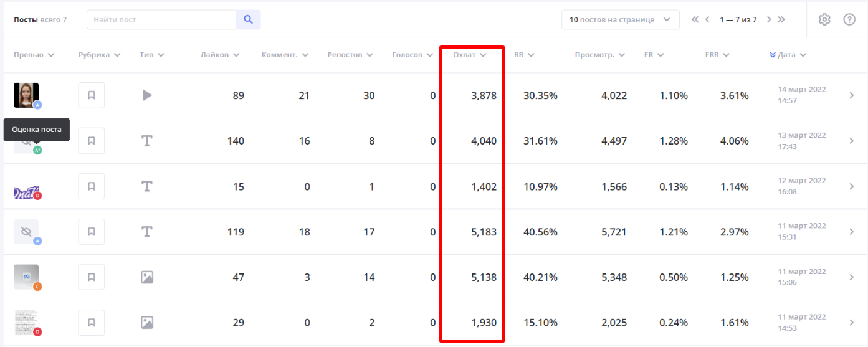Expand the 13 март 17:43 post row
This screenshot has height=347, width=868.
851,141
